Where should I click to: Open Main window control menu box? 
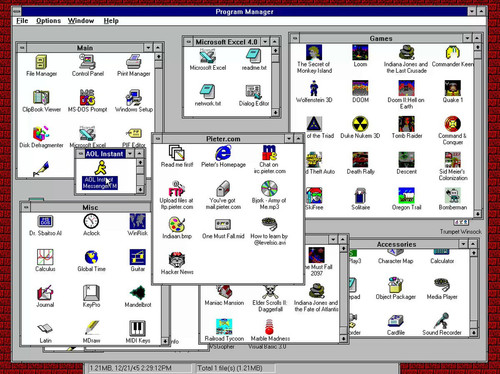pyautogui.click(x=22, y=48)
